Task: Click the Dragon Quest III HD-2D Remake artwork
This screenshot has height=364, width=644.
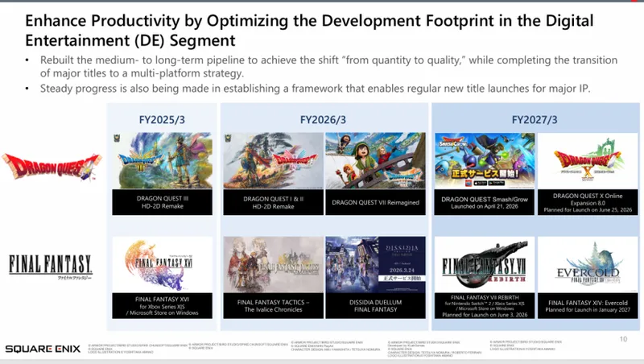Action: (x=163, y=160)
